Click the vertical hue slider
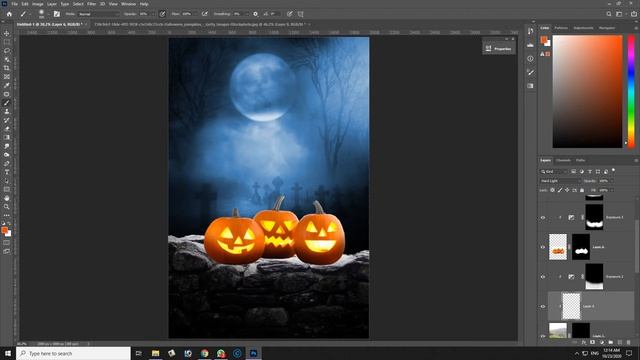The image size is (640, 360). pyautogui.click(x=631, y=91)
